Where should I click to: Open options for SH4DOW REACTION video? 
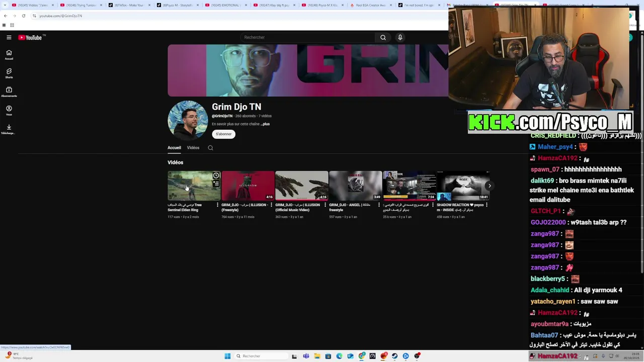point(487,205)
